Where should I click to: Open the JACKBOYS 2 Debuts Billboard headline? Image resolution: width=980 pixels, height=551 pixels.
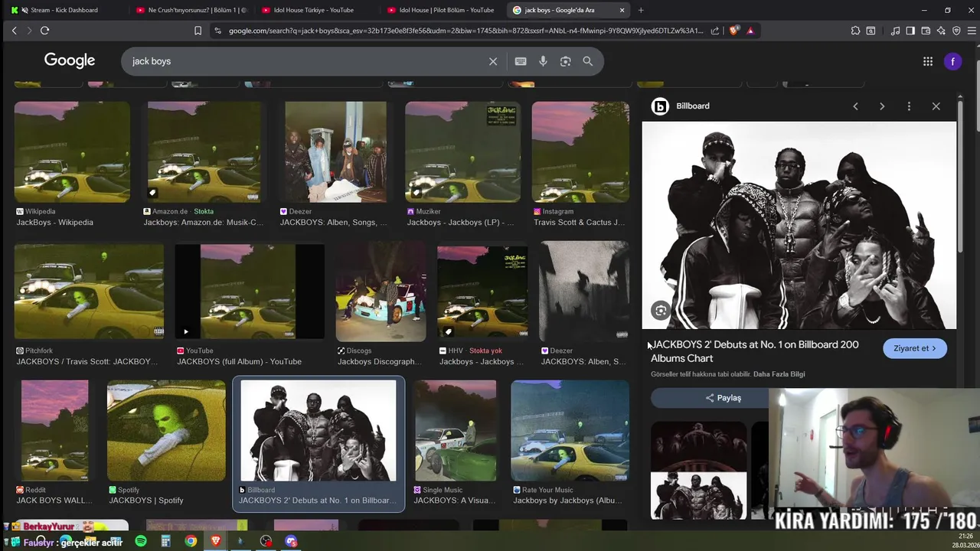pos(755,351)
